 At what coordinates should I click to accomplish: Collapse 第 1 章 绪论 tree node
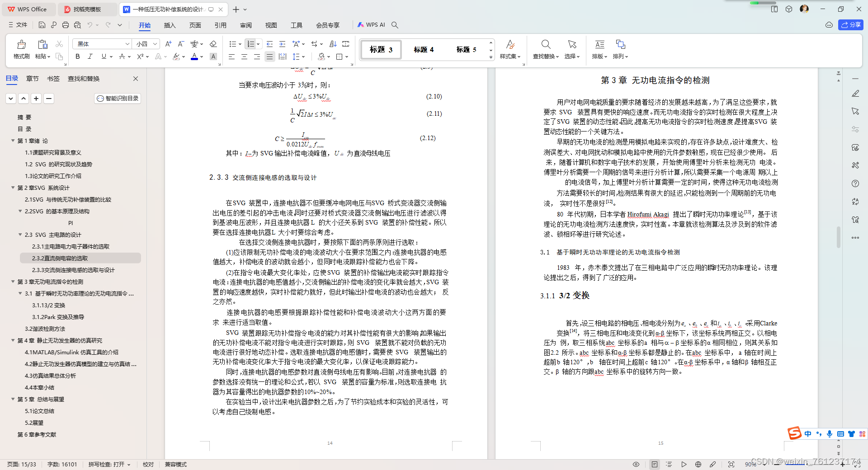click(13, 141)
